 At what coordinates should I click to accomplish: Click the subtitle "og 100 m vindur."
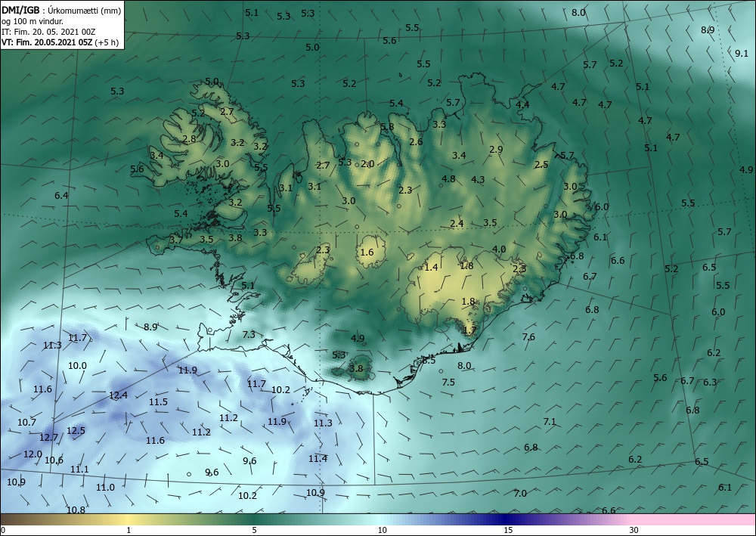point(33,20)
